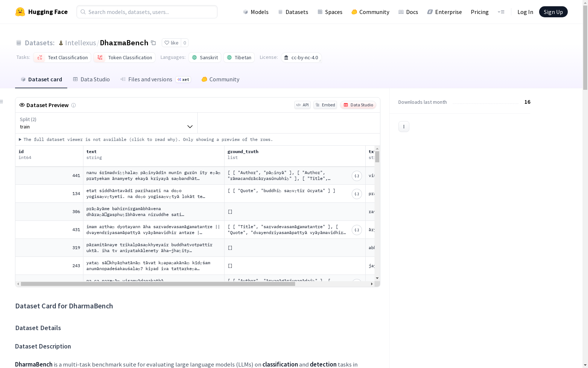This screenshot has height=368, width=588.
Task: Click the info icon beside Dataset Preview
Action: coord(73,105)
